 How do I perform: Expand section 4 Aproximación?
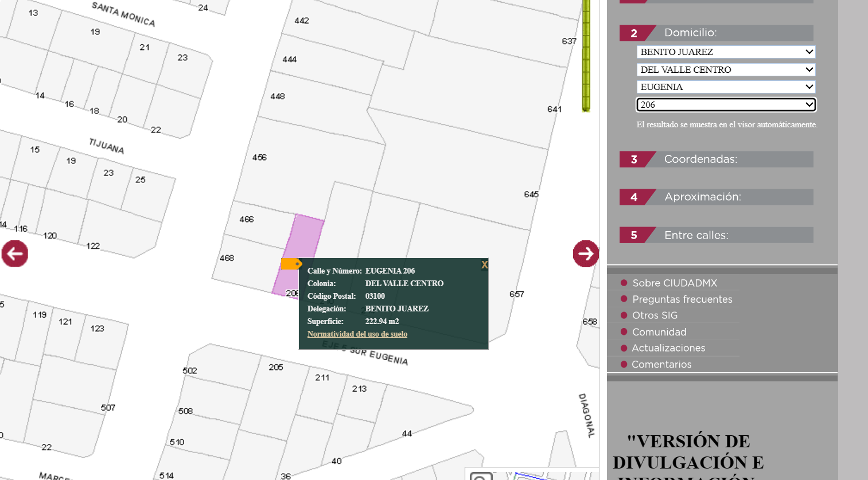click(x=716, y=197)
